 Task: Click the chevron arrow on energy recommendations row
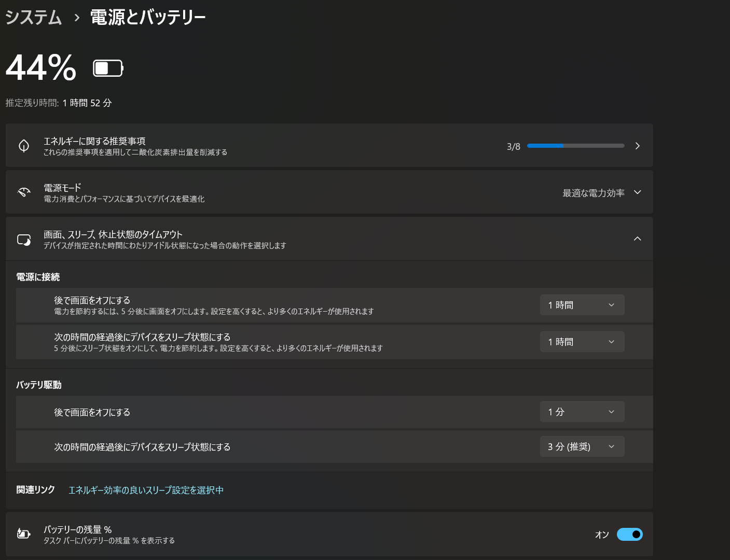click(638, 146)
